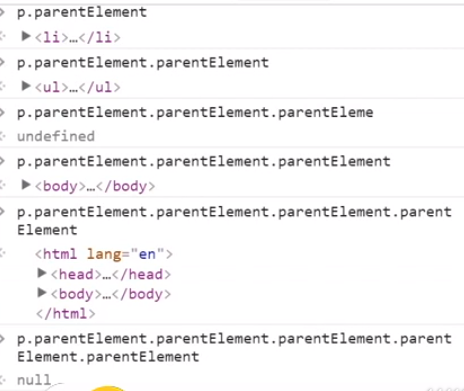464x391 pixels.
Task: Click the first p.parentElement command line
Action: pyautogui.click(x=82, y=13)
